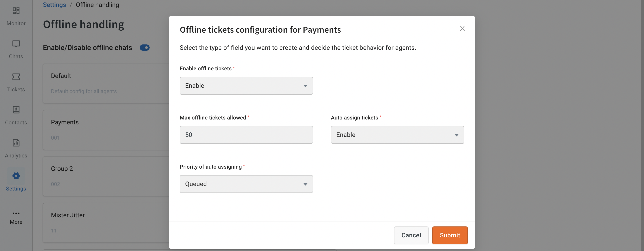Cancel the configuration dialog

pyautogui.click(x=411, y=235)
